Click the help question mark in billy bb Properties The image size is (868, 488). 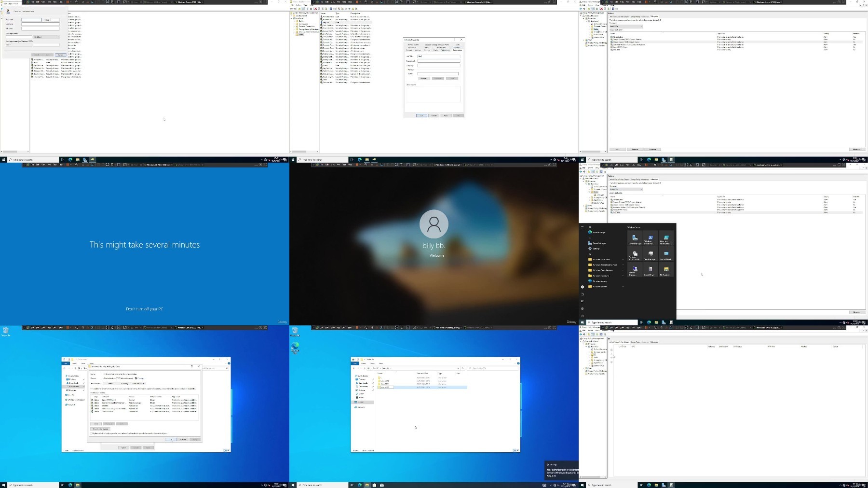click(x=455, y=40)
